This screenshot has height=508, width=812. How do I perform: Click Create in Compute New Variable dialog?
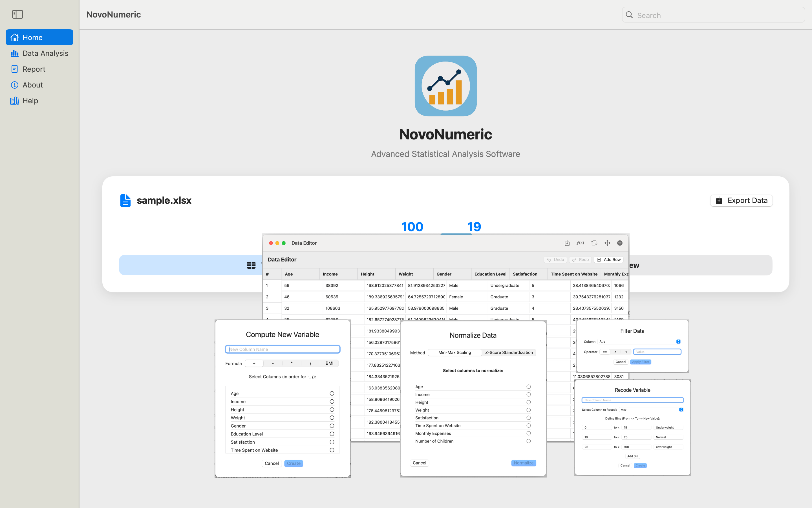[x=294, y=463]
